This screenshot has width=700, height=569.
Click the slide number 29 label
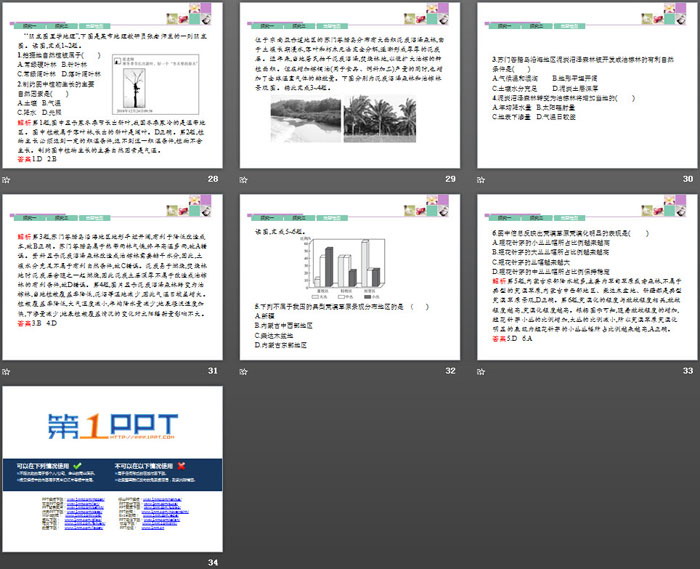click(450, 180)
